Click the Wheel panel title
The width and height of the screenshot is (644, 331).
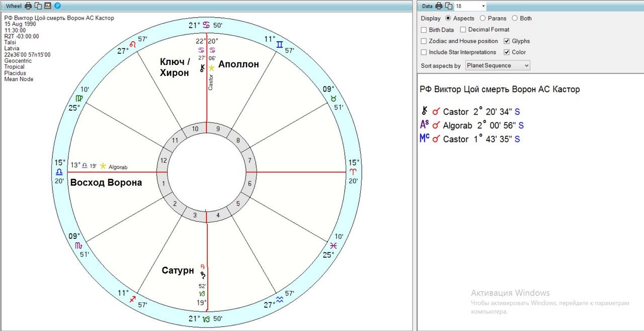(14, 6)
